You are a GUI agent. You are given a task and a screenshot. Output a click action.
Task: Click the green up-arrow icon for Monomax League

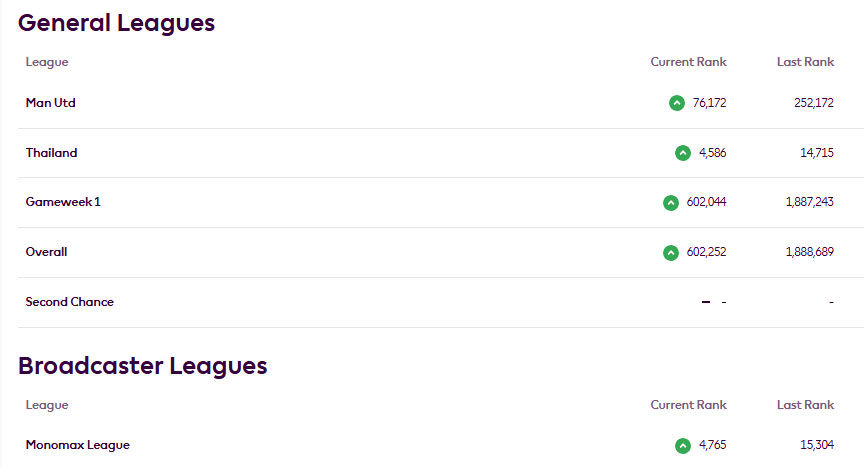coord(683,446)
